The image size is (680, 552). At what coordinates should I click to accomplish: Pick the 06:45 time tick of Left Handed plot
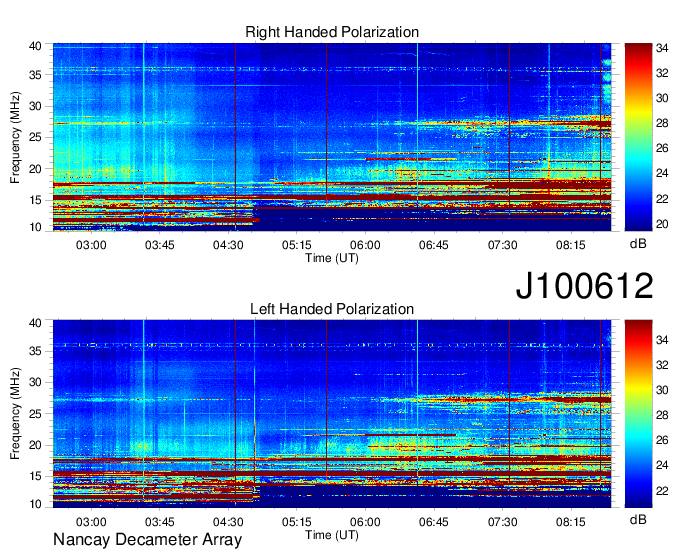click(434, 522)
